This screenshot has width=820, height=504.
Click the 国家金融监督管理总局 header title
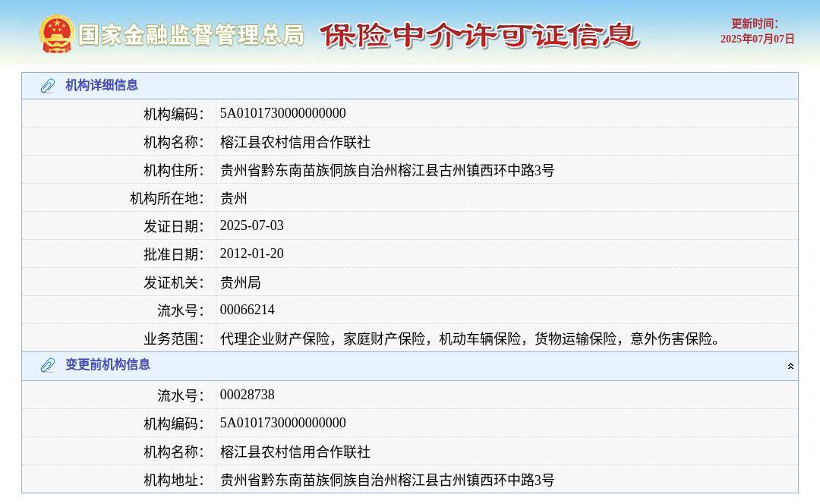[191, 36]
